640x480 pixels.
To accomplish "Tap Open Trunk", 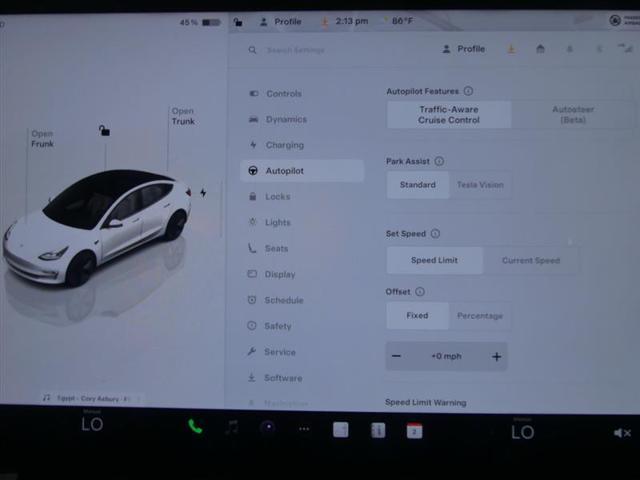I will click(x=183, y=116).
